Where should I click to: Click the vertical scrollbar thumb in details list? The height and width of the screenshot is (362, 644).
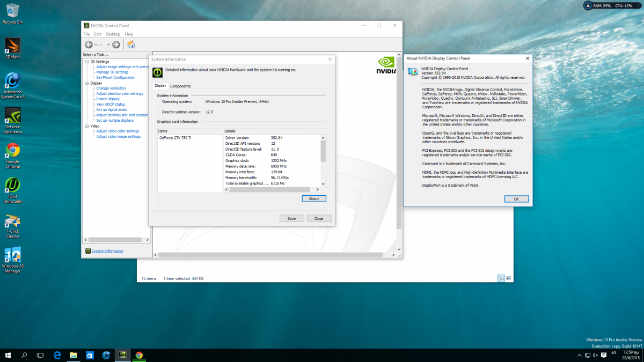(323, 151)
